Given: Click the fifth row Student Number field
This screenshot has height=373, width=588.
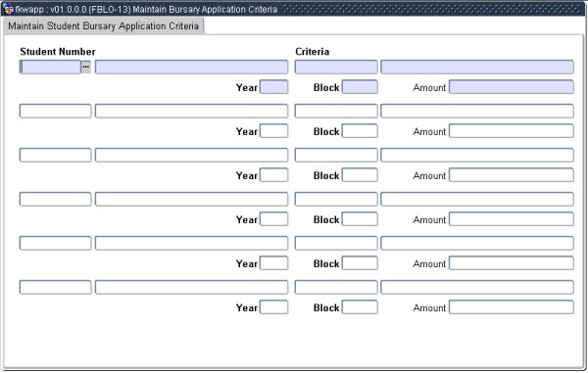Looking at the screenshot, I should pyautogui.click(x=56, y=243).
